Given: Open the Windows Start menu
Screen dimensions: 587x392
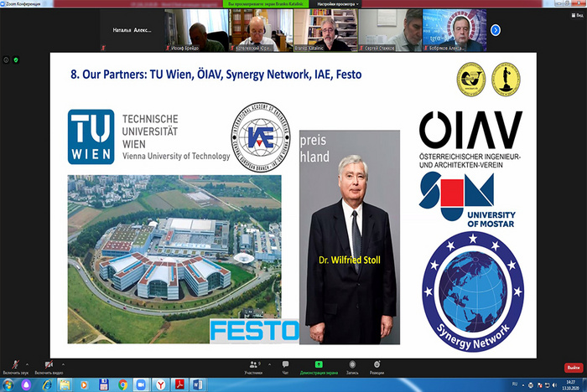Looking at the screenshot, I should [8, 385].
